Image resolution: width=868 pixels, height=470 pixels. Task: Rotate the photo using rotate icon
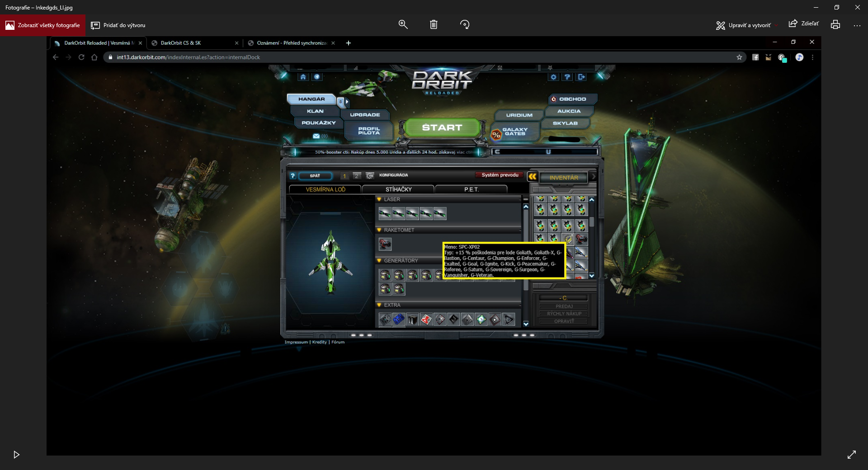coord(465,24)
